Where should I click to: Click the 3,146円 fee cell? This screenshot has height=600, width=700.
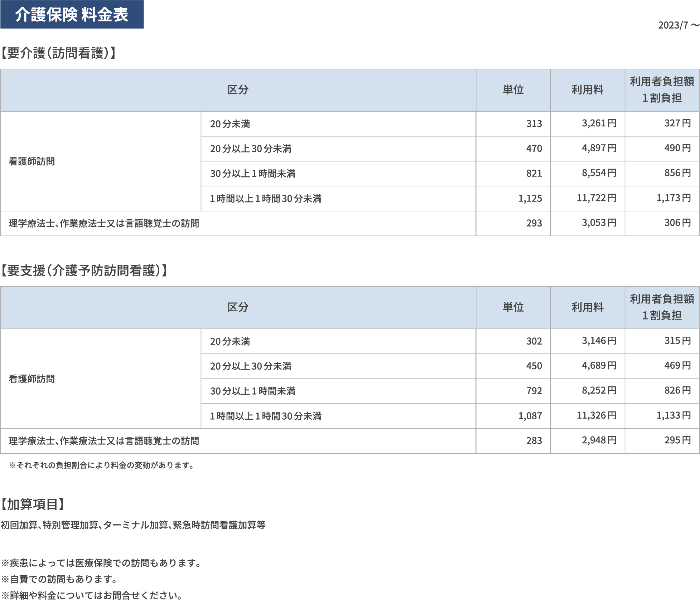click(x=599, y=341)
